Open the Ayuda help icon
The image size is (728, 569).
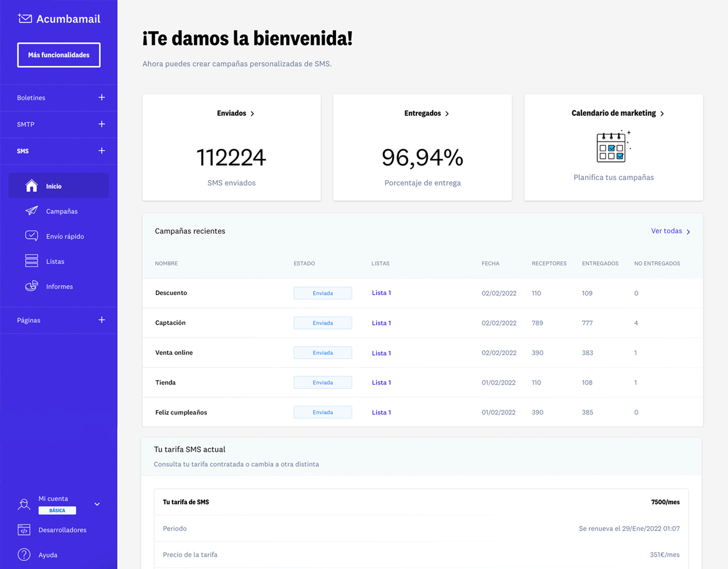pos(24,555)
